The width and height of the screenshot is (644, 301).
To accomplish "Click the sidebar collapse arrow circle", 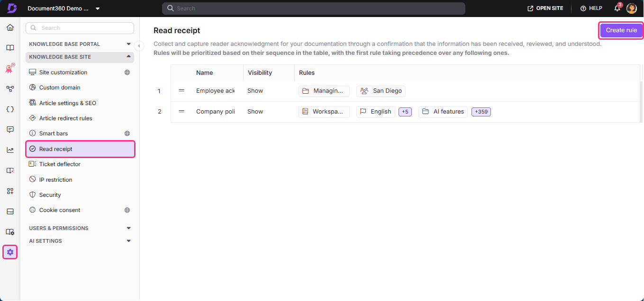I will click(139, 45).
